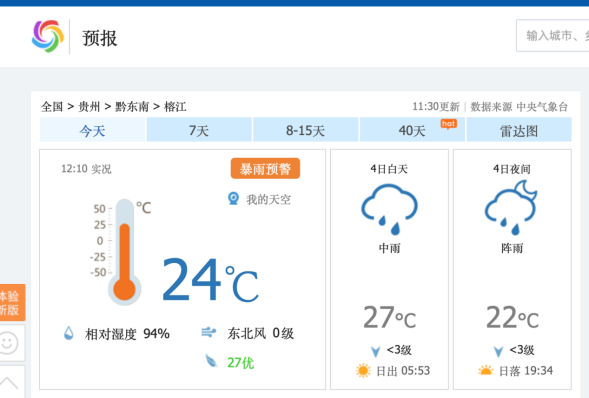Click the city search input field
The height and width of the screenshot is (398, 589).
[552, 36]
